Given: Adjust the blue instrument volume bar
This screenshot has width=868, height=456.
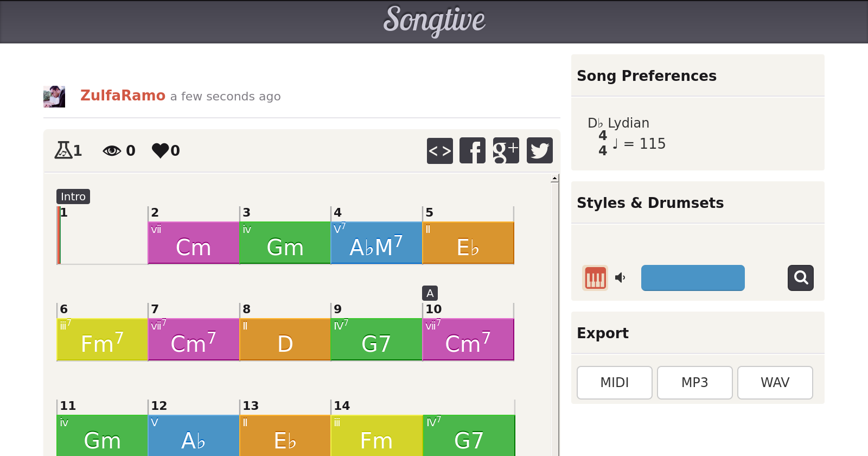Looking at the screenshot, I should [693, 278].
